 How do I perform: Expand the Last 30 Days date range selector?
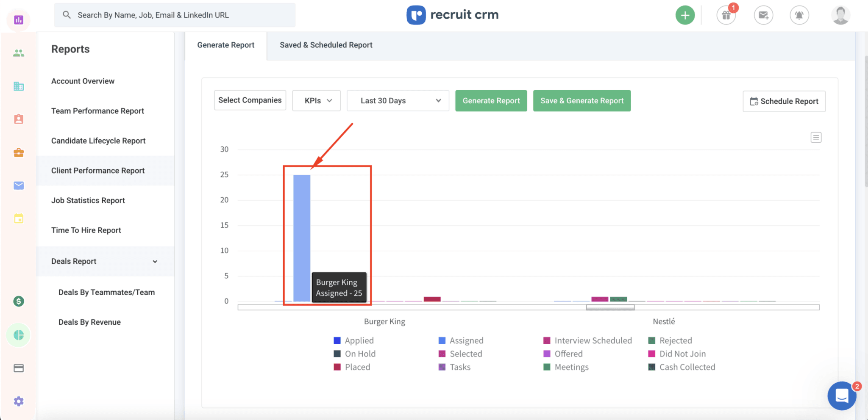[x=397, y=100]
